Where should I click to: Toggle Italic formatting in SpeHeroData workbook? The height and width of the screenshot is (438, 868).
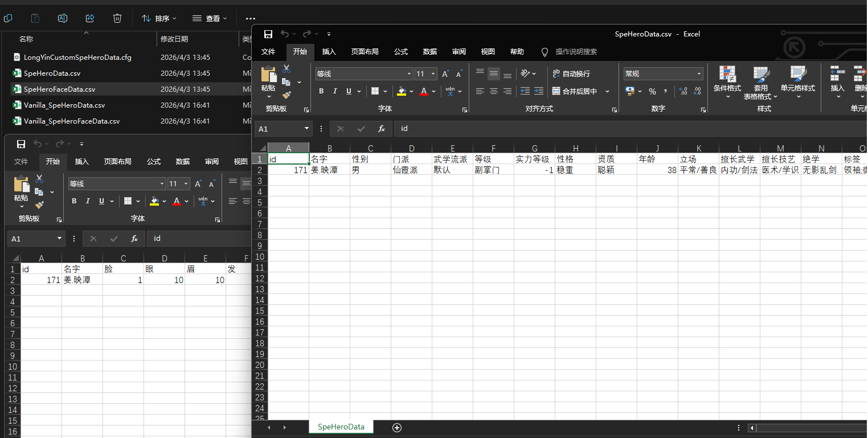pos(335,91)
